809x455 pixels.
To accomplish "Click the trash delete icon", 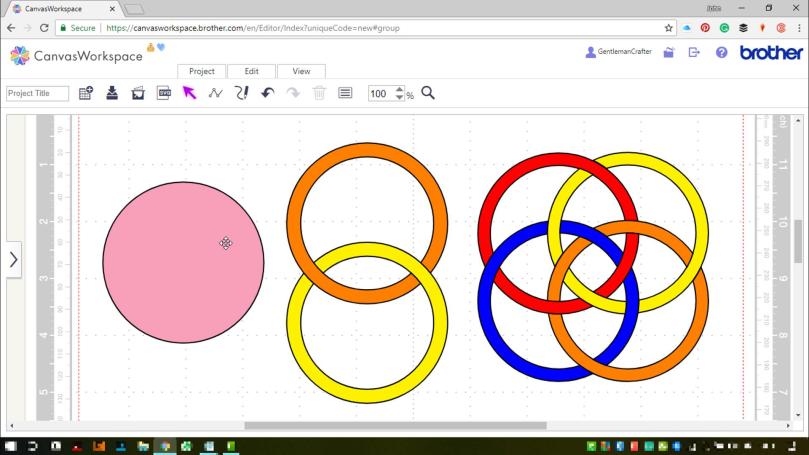I will click(x=319, y=93).
